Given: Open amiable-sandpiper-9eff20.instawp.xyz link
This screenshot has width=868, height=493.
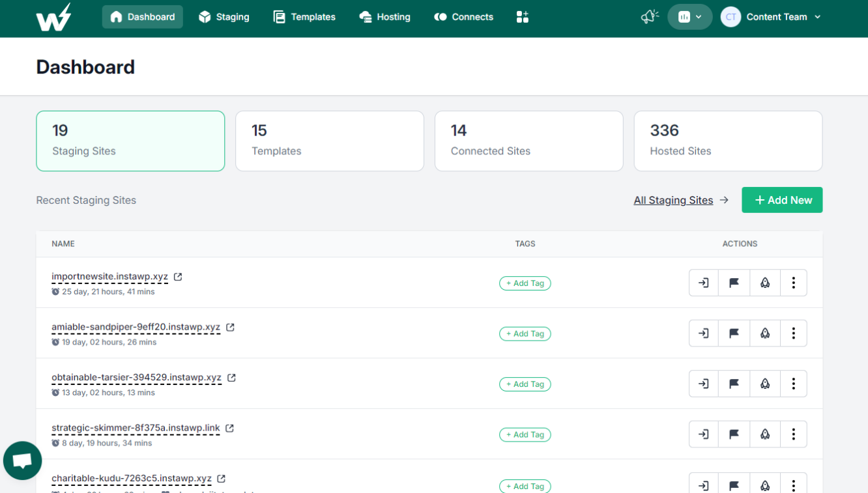Looking at the screenshot, I should click(x=136, y=327).
